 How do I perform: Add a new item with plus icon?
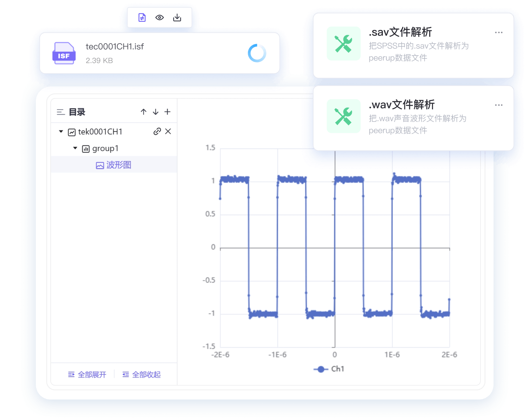[167, 112]
